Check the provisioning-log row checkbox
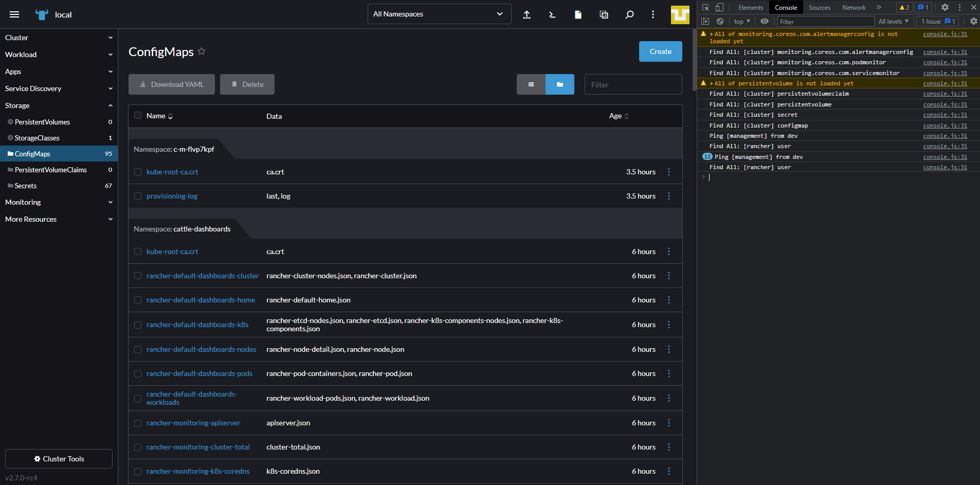Screen dimensions: 980x485 click(x=138, y=196)
